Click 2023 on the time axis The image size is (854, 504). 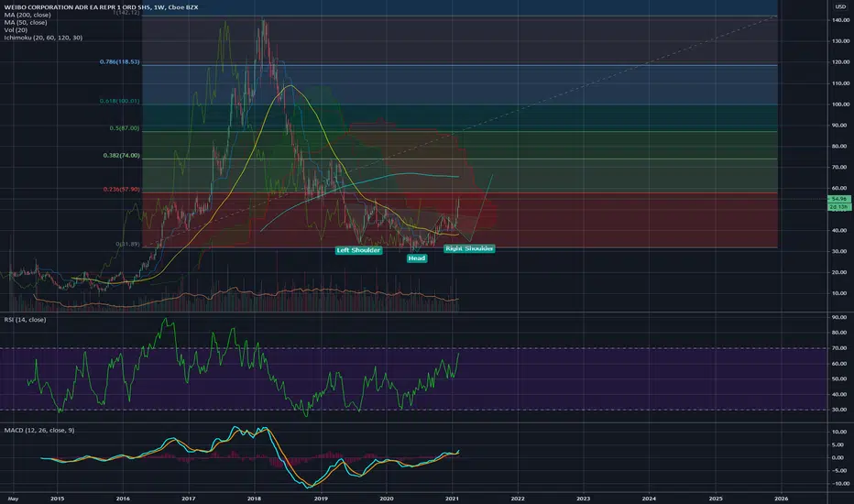coord(583,498)
